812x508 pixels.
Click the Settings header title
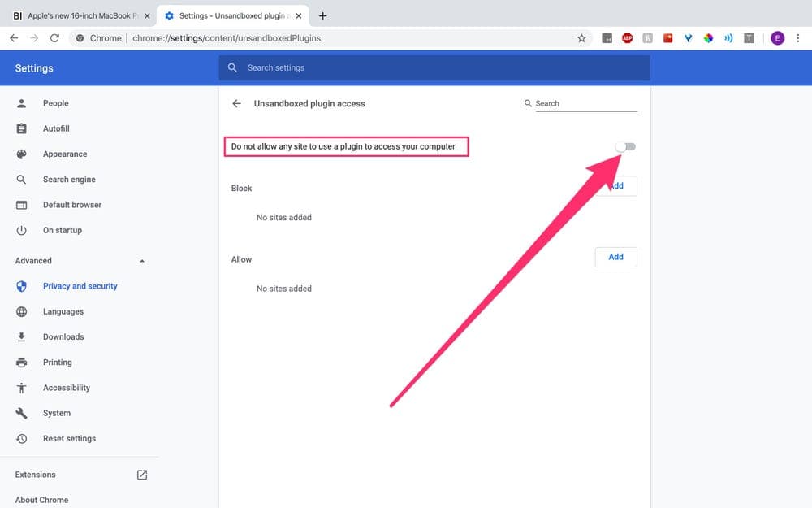click(x=34, y=68)
